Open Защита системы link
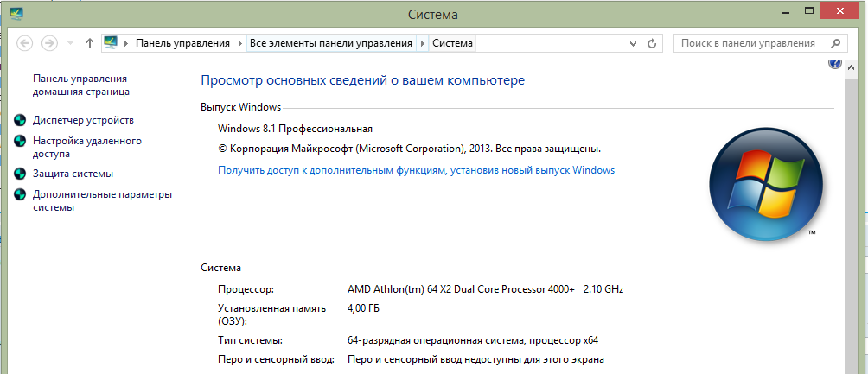This screenshot has width=868, height=374. [x=73, y=174]
